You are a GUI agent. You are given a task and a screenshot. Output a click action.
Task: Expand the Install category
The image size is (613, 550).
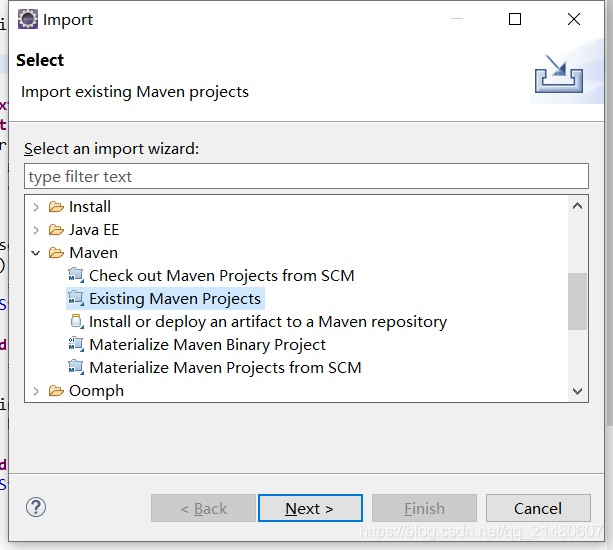tap(36, 207)
